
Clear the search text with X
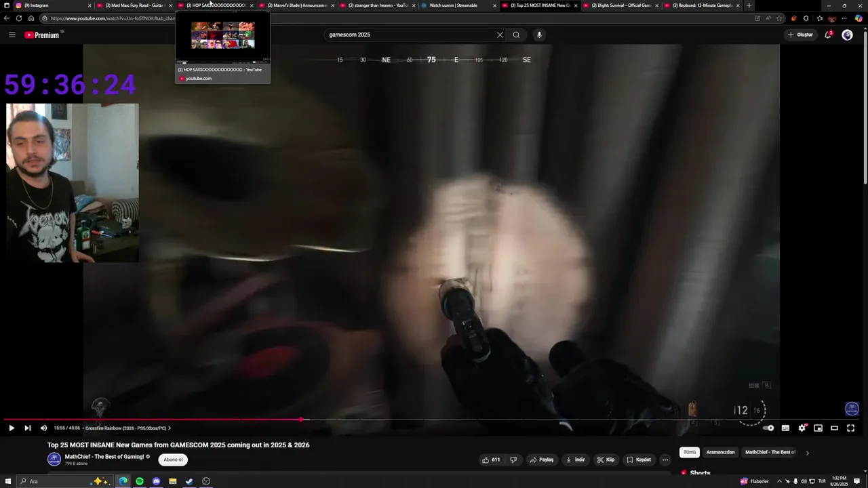click(x=500, y=35)
